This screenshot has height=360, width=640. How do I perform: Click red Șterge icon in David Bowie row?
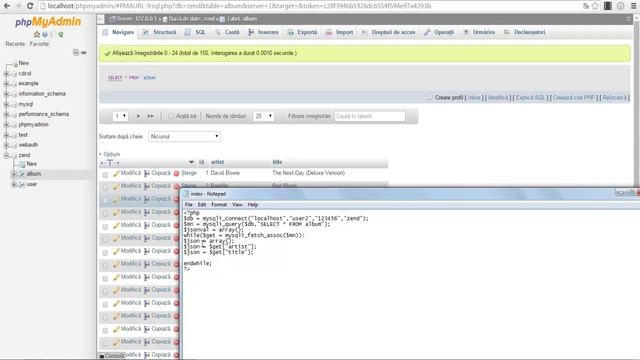click(176, 173)
